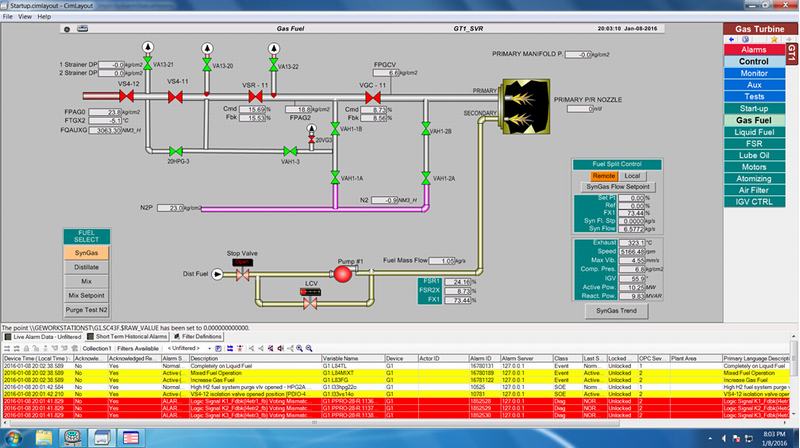This screenshot has width=800, height=448.
Task: Click the VS4-12 isolation valve symbol
Action: pyautogui.click(x=127, y=95)
